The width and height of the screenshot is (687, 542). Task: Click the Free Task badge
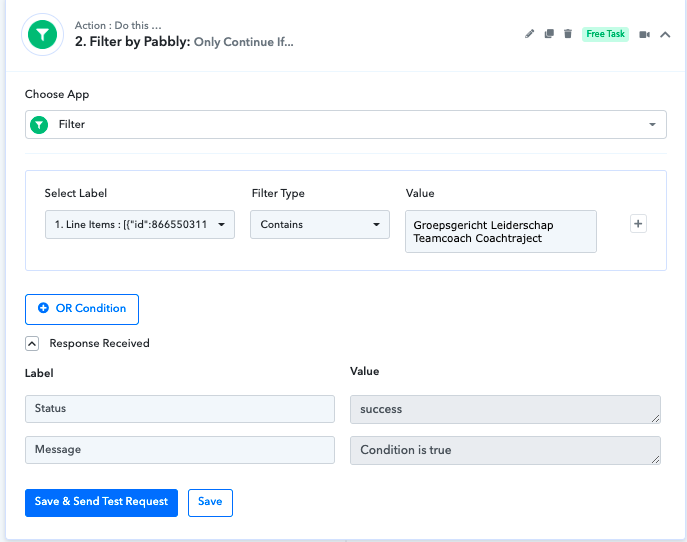click(605, 34)
